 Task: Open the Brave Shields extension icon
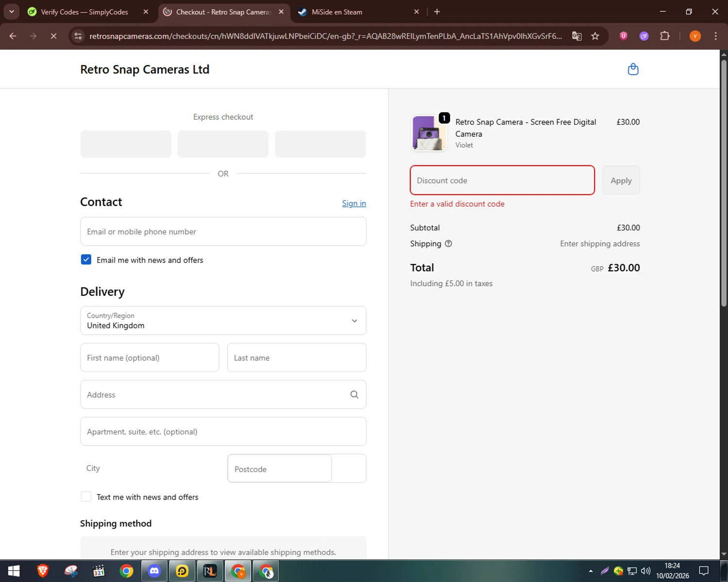(624, 36)
